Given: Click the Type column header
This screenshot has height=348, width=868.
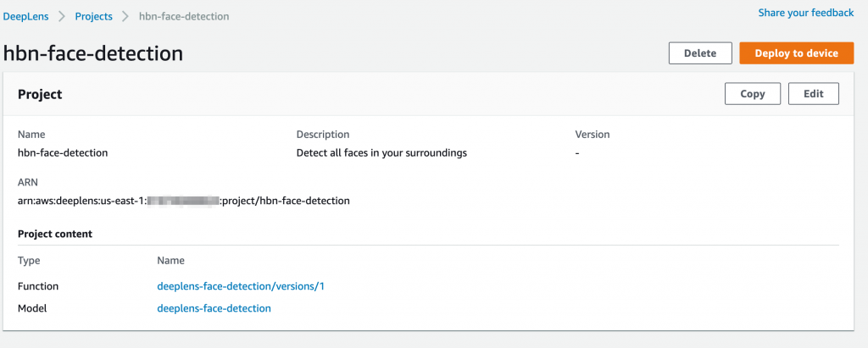Looking at the screenshot, I should tap(29, 261).
